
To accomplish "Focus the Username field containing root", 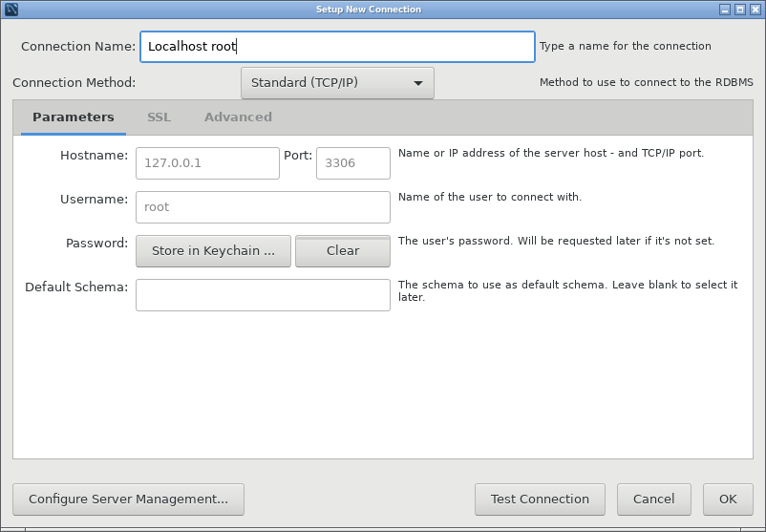I will point(263,207).
